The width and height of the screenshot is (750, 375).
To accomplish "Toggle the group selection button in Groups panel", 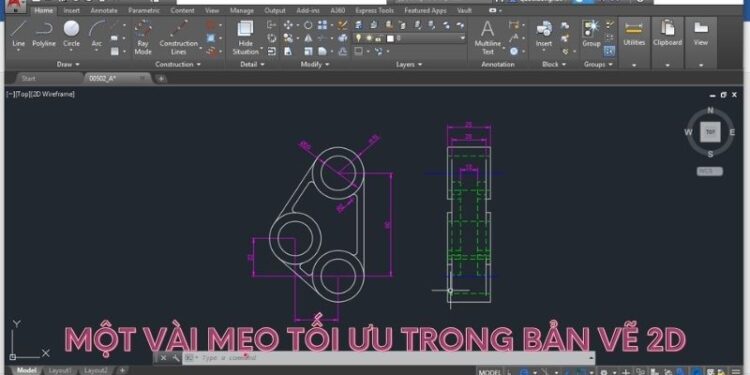I will click(609, 51).
